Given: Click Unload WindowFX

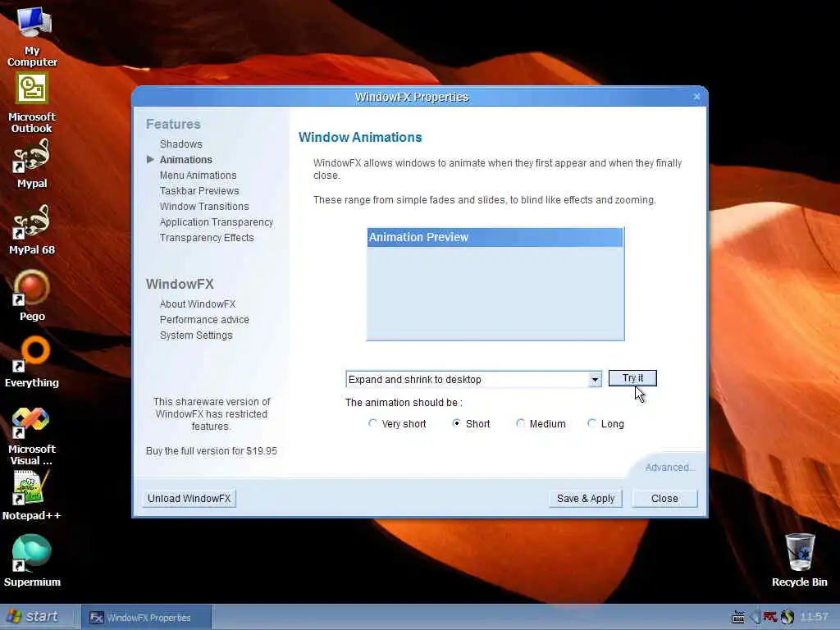Looking at the screenshot, I should (189, 498).
